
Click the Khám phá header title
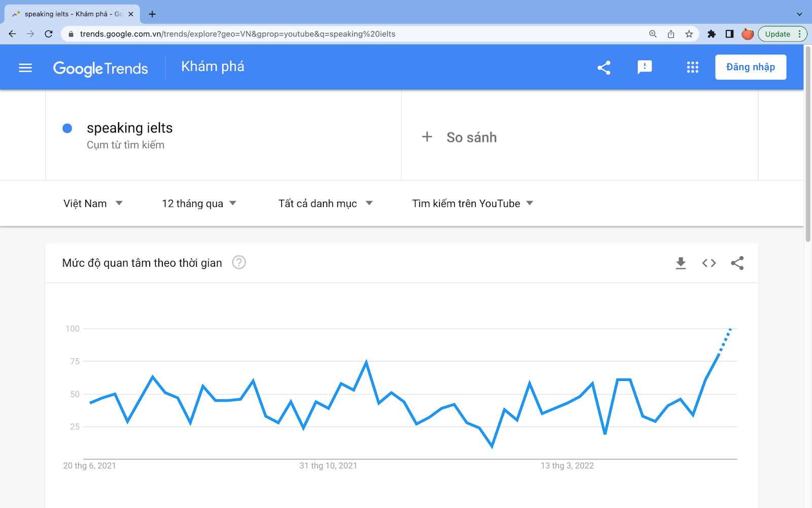pos(213,67)
